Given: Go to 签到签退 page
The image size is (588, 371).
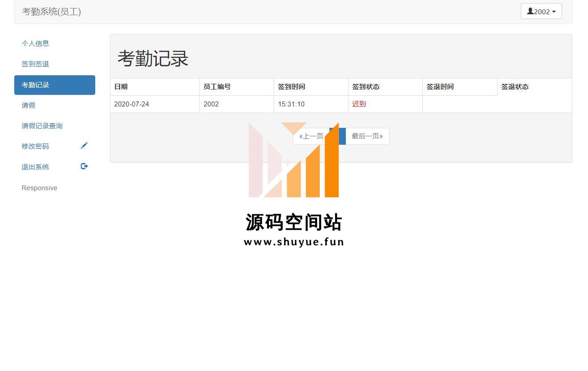Looking at the screenshot, I should coord(55,64).
